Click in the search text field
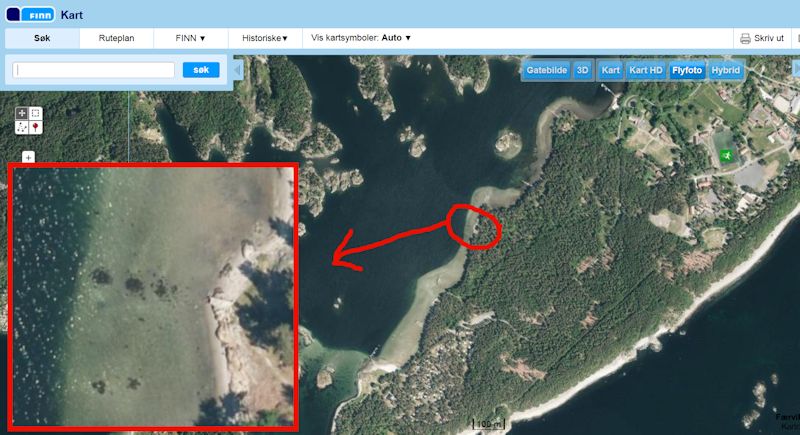Image resolution: width=800 pixels, height=435 pixels. click(x=95, y=70)
